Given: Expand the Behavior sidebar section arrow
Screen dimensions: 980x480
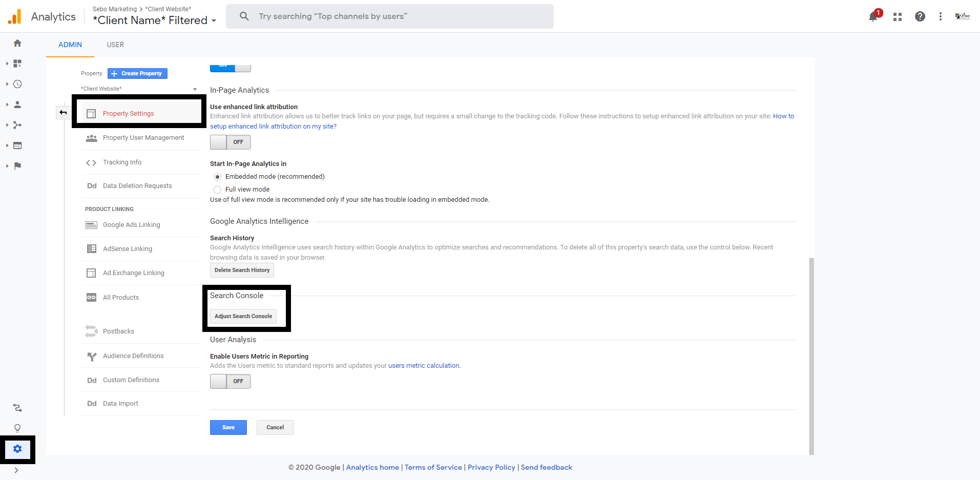Looking at the screenshot, I should point(7,145).
